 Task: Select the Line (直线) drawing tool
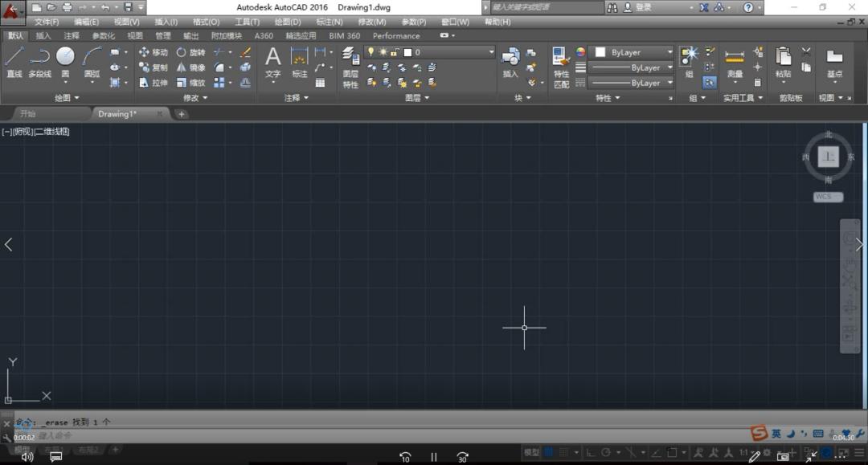(x=14, y=59)
